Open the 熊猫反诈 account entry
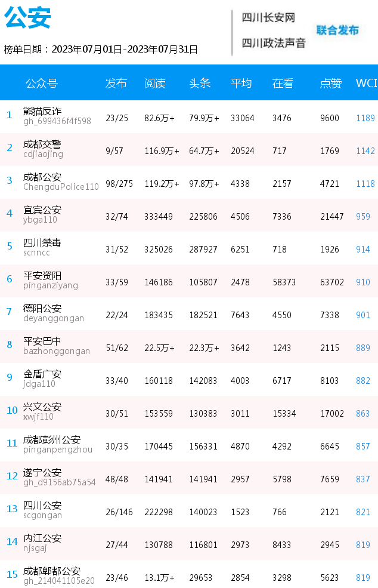 (42, 112)
